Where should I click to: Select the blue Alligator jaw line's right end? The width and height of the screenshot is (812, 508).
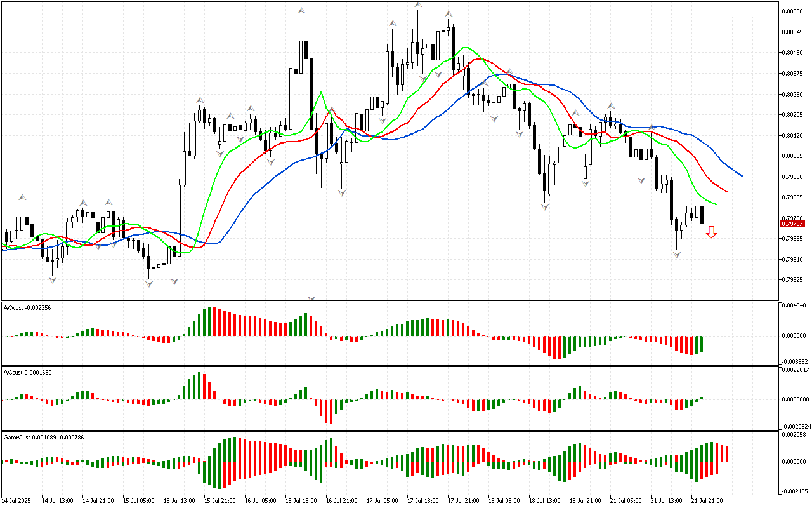741,175
